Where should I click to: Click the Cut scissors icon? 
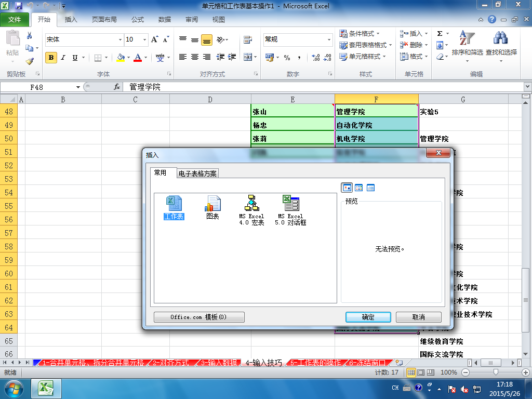click(29, 35)
